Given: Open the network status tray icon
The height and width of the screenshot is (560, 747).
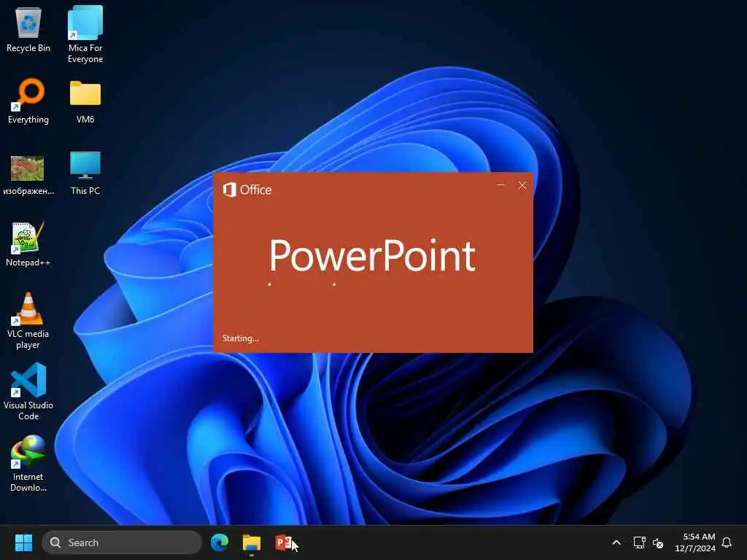Looking at the screenshot, I should coord(639,542).
